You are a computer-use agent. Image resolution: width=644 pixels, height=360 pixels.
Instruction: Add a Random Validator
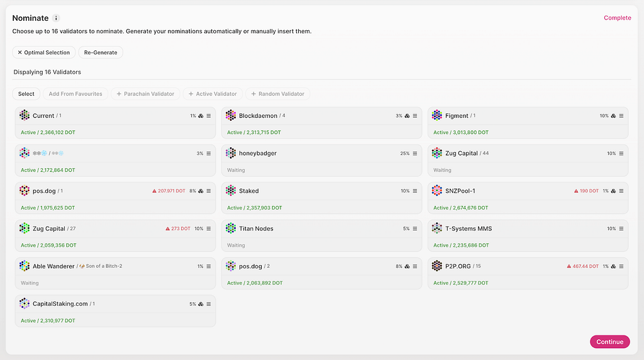(277, 94)
